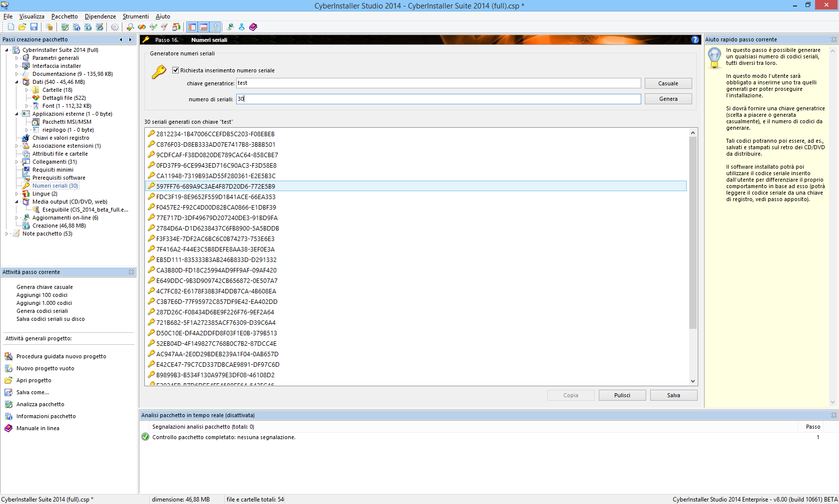
Task: Open the File menu
Action: 8,16
